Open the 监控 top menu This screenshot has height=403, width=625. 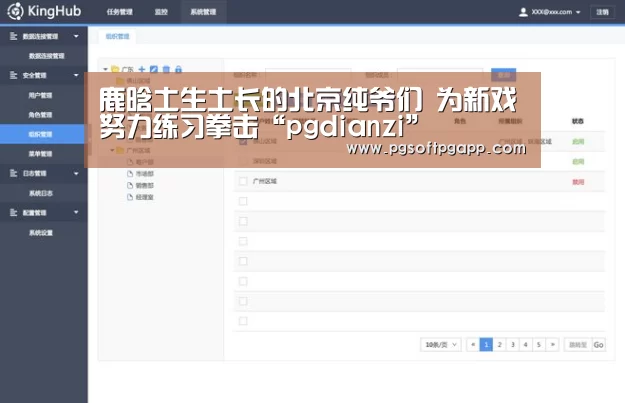coord(161,12)
